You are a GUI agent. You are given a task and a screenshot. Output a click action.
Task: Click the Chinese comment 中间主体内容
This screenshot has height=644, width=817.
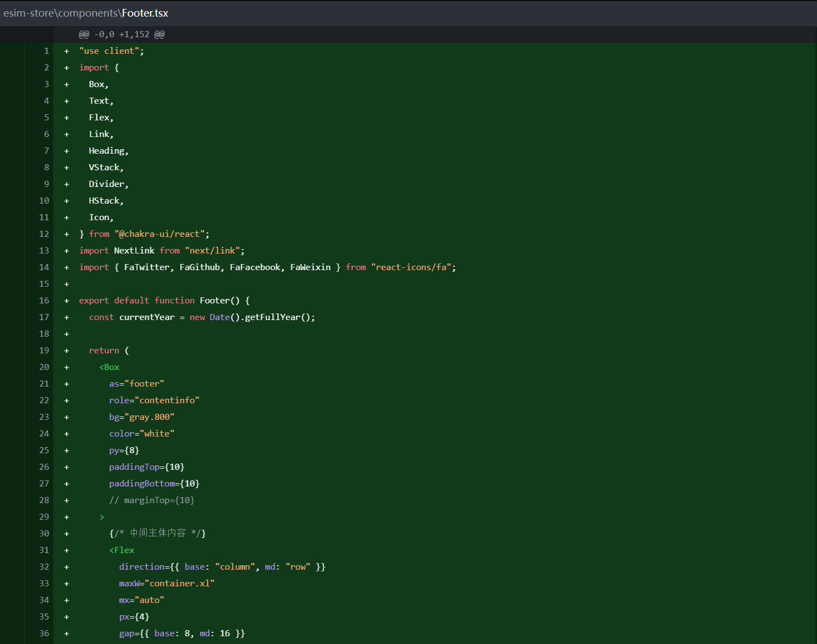pyautogui.click(x=158, y=533)
